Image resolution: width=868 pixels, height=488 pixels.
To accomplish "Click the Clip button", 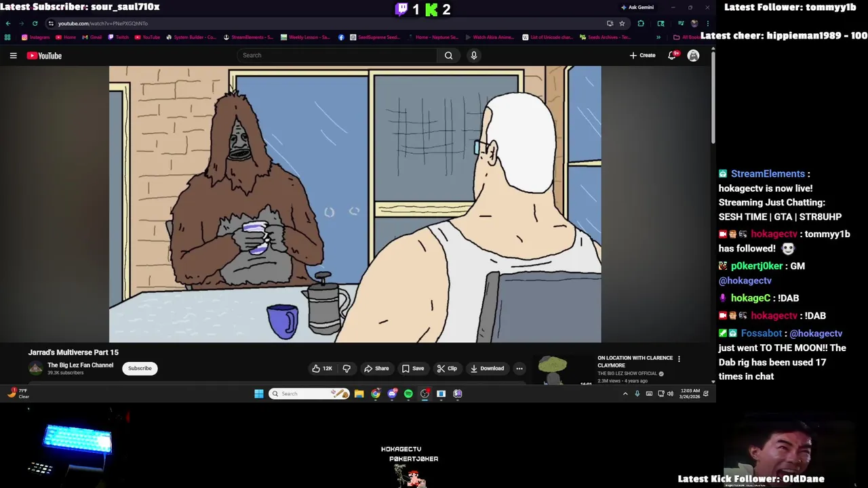I will click(x=447, y=369).
